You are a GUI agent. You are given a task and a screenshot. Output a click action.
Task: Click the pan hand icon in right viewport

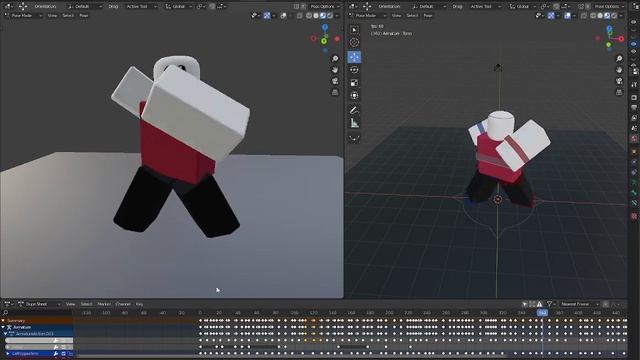[619, 70]
